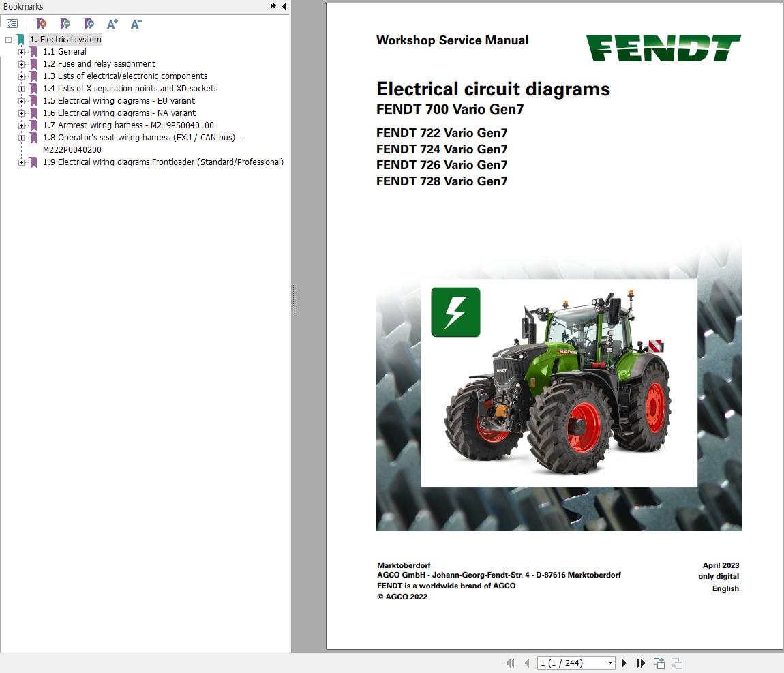
Task: Click the '© AGCO 2022' copyright text
Action: tap(402, 597)
